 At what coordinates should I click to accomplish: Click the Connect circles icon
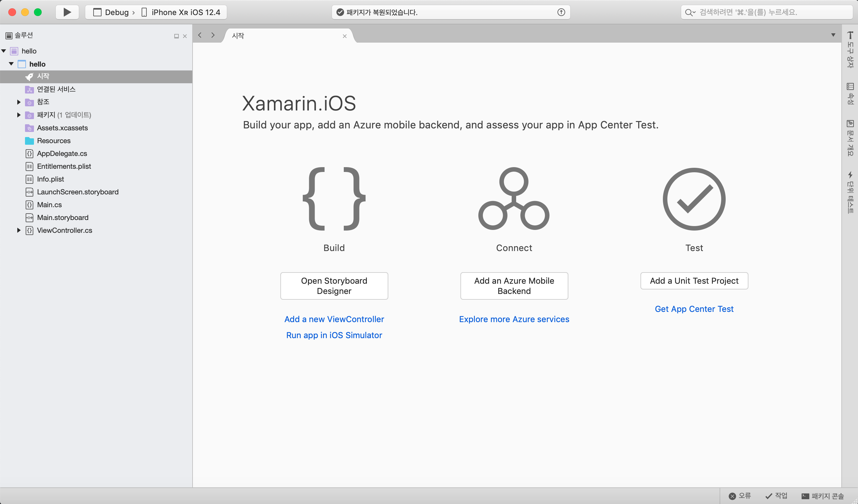click(514, 199)
